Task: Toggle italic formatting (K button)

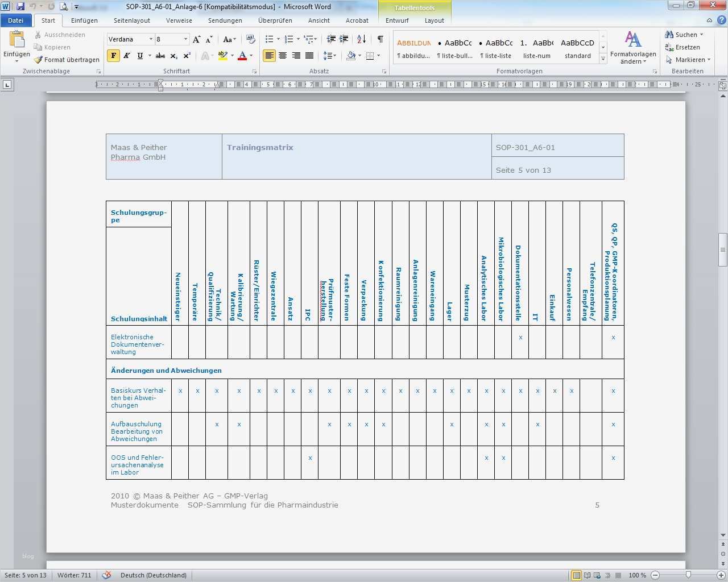Action: [x=126, y=56]
